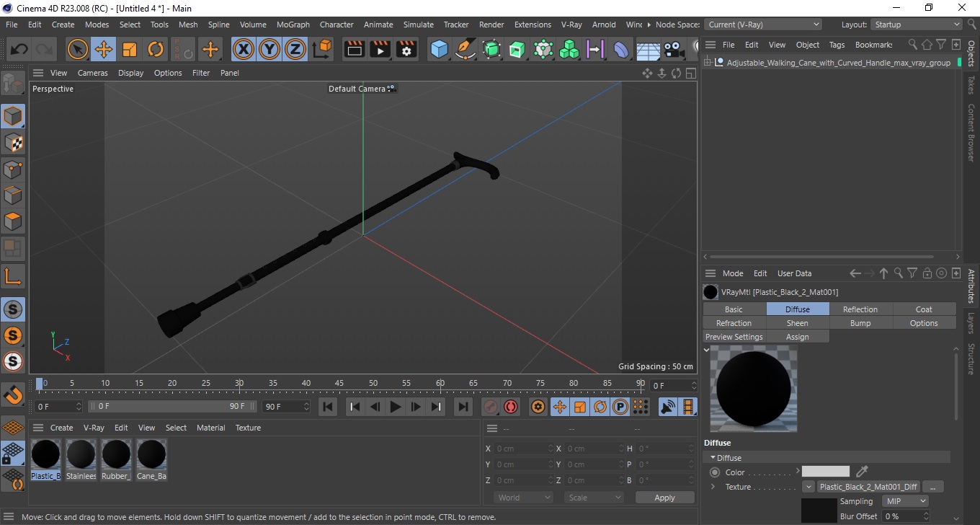Add a Camera object icon

[674, 50]
